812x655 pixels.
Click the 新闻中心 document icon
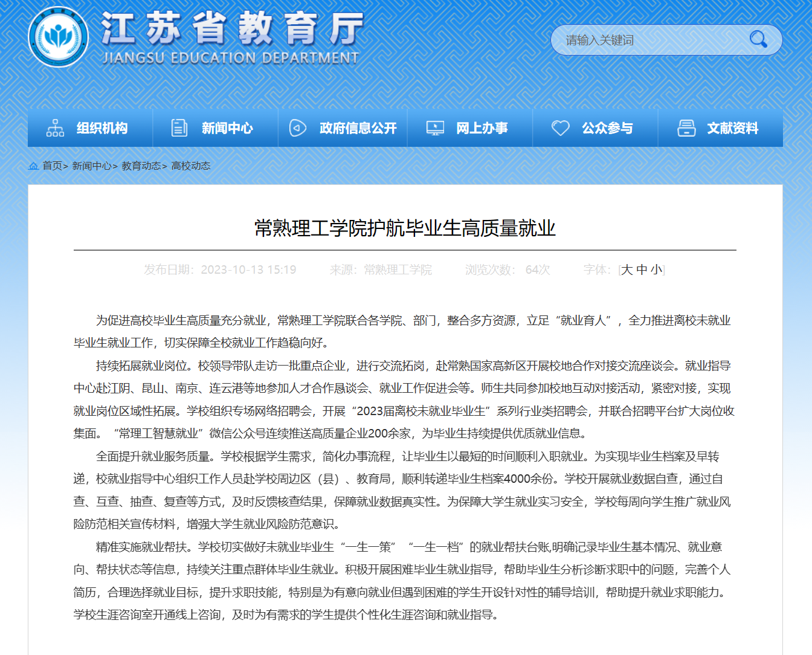(x=179, y=128)
